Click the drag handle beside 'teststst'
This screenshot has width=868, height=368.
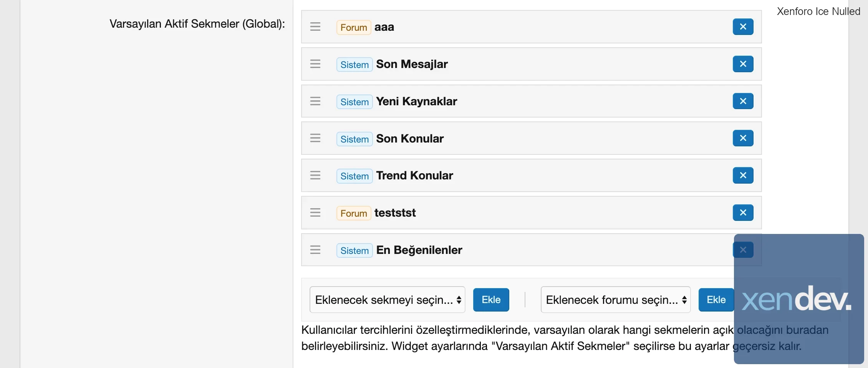[315, 212]
